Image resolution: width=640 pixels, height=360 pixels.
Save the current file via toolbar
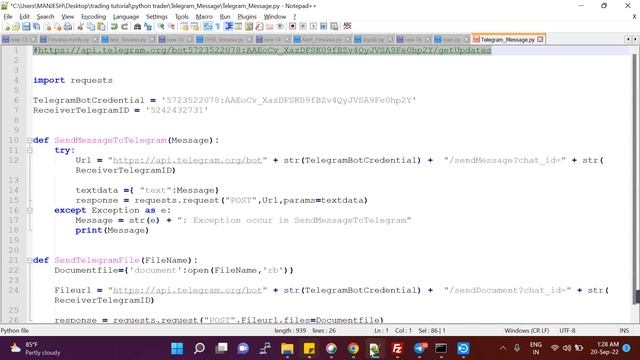pyautogui.click(x=26, y=27)
